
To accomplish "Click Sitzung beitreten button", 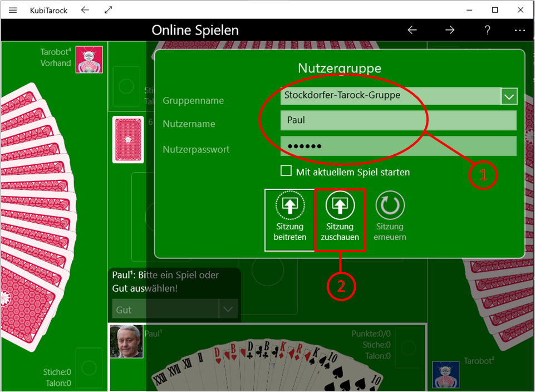I will point(289,219).
